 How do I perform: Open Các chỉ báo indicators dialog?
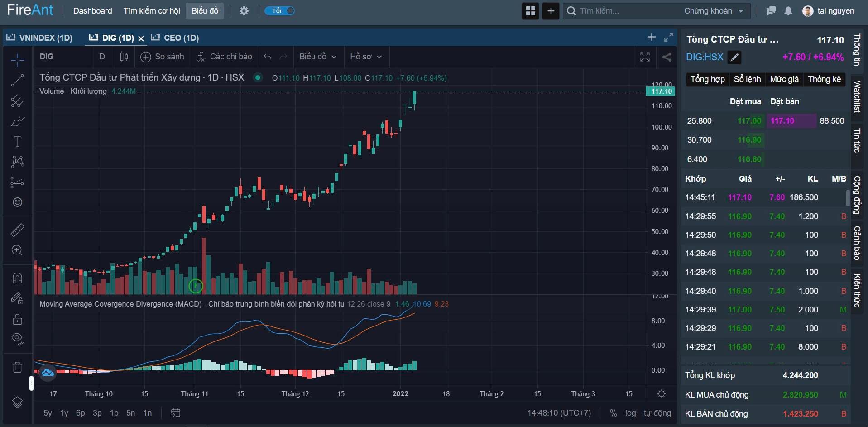tap(225, 57)
